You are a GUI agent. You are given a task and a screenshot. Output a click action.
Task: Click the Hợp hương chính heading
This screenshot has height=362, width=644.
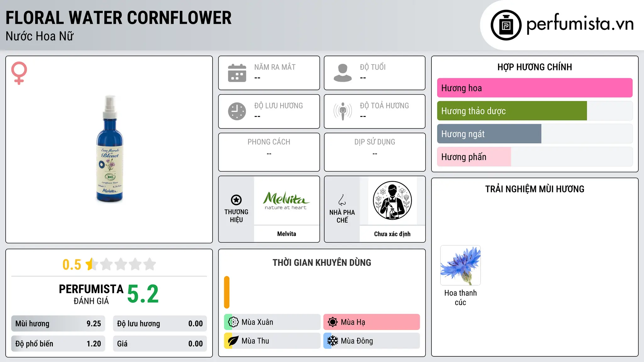coord(535,67)
